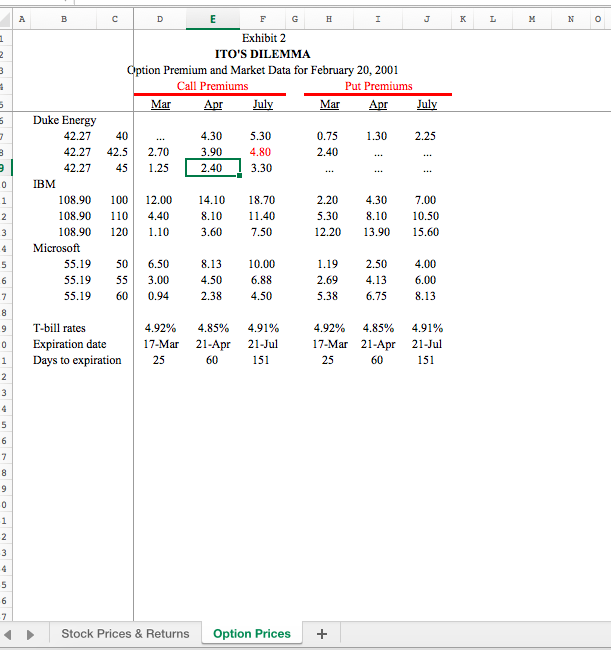Select Duke Energy July put premium 2.25
The image size is (611, 650).
tap(425, 136)
